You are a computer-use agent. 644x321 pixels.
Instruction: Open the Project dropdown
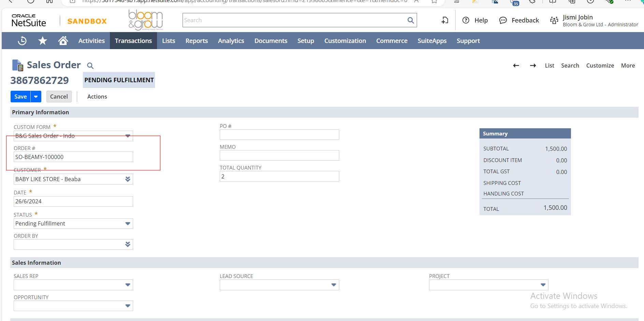point(543,285)
